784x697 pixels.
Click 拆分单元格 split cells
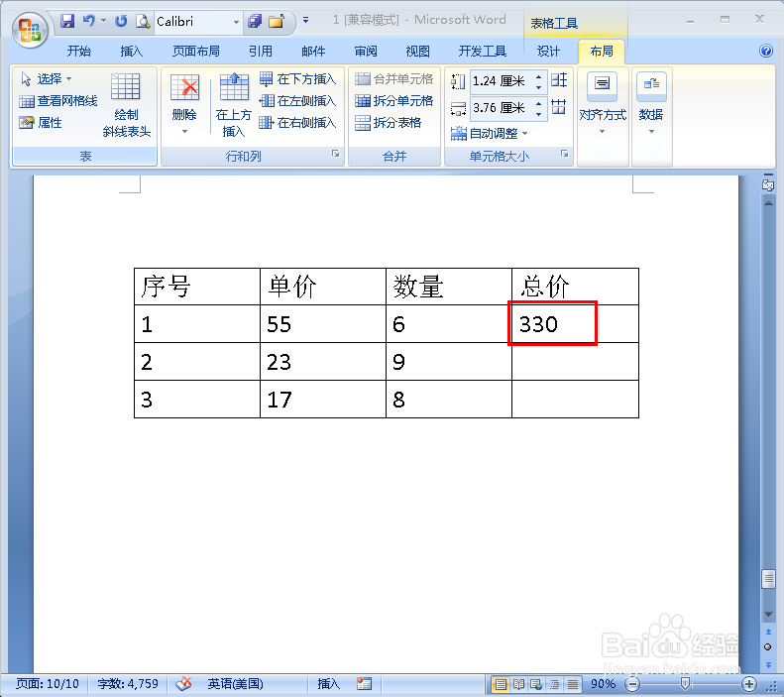coord(394,101)
